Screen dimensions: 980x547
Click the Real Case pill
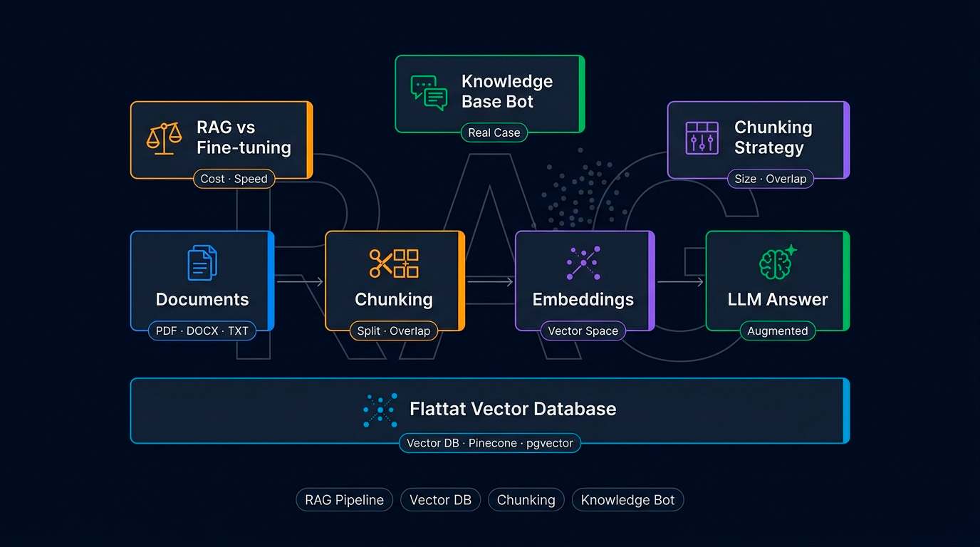[494, 132]
